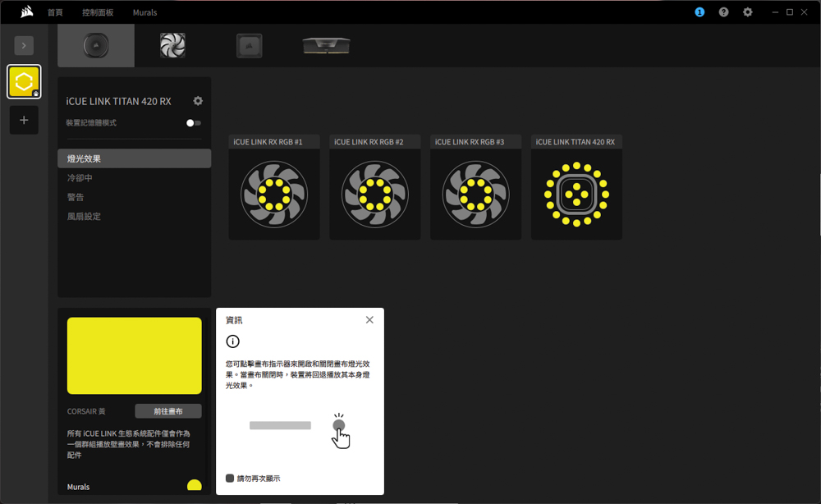
Task: Open the notification badge showing 1
Action: pyautogui.click(x=699, y=12)
